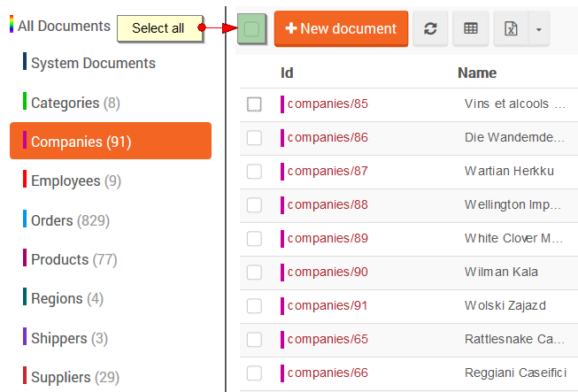Click the 'Wolski Zajazd' name cell
The height and width of the screenshot is (392, 578).
tap(505, 305)
